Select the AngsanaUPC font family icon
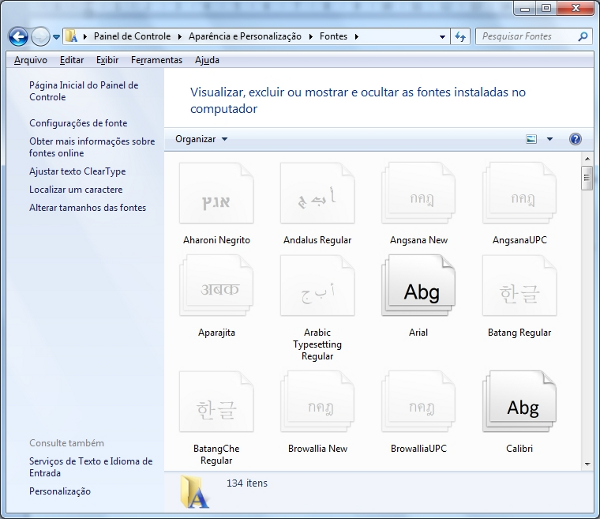Viewport: 600px width, 519px height. [x=519, y=193]
